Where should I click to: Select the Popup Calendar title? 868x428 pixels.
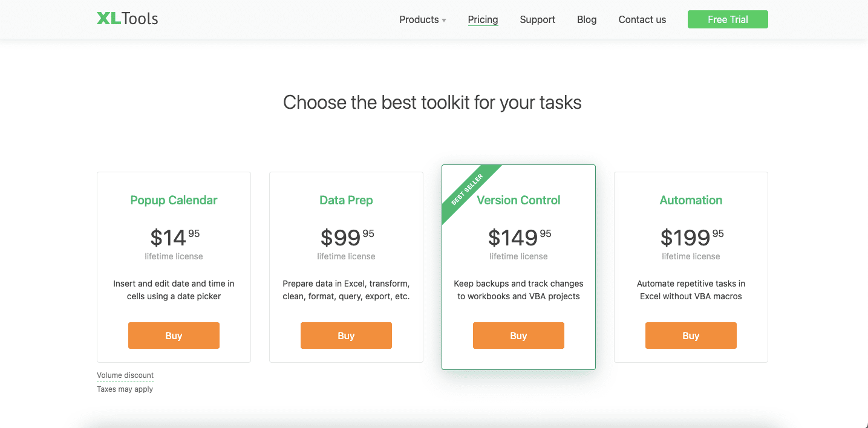[174, 200]
